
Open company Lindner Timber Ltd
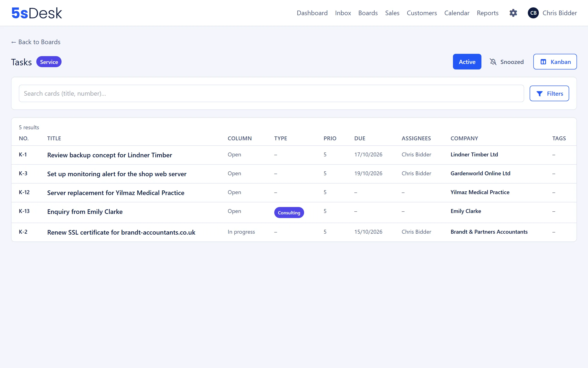(474, 155)
